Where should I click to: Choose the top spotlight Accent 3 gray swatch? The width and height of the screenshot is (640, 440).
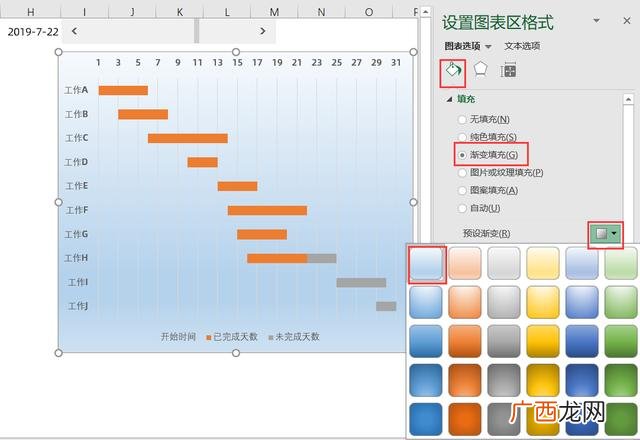(x=504, y=302)
